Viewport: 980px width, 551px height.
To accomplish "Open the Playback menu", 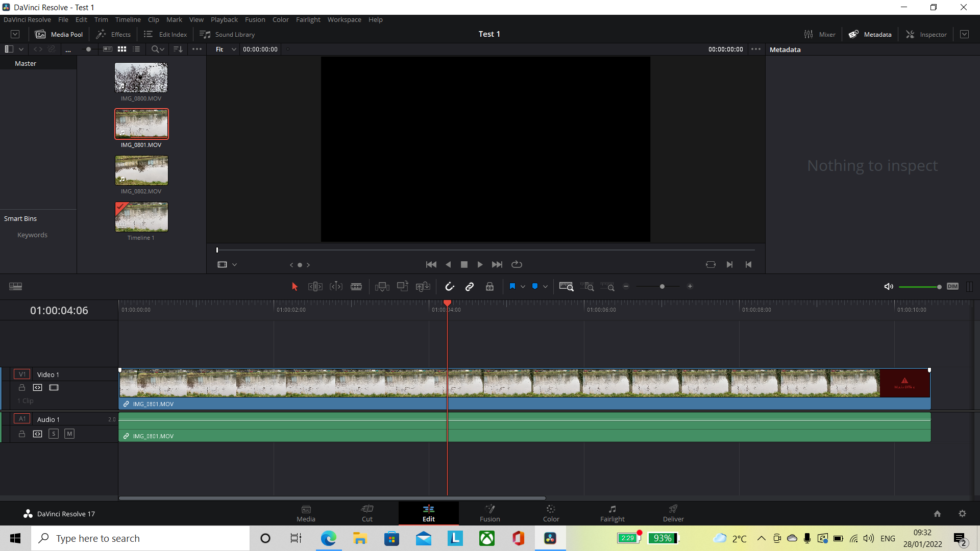I will [224, 19].
